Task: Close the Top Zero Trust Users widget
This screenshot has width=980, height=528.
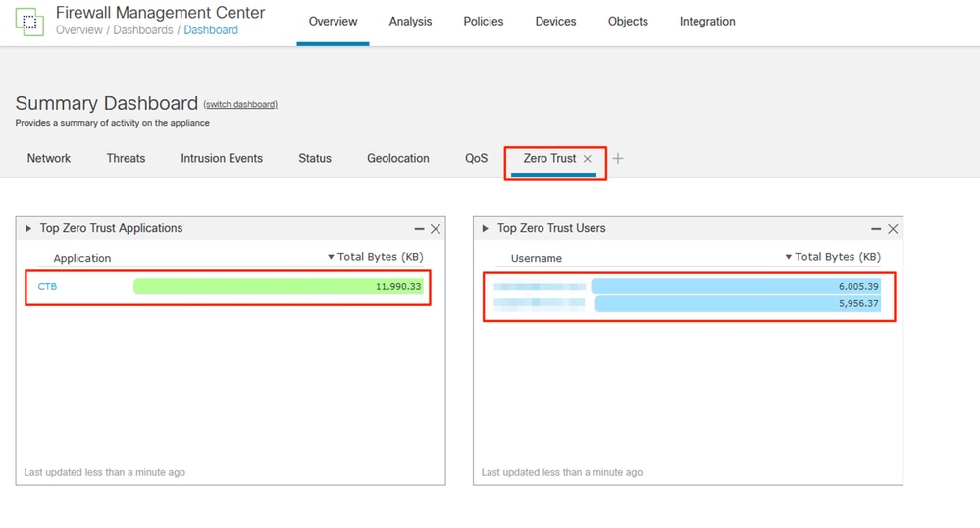Action: click(x=893, y=229)
